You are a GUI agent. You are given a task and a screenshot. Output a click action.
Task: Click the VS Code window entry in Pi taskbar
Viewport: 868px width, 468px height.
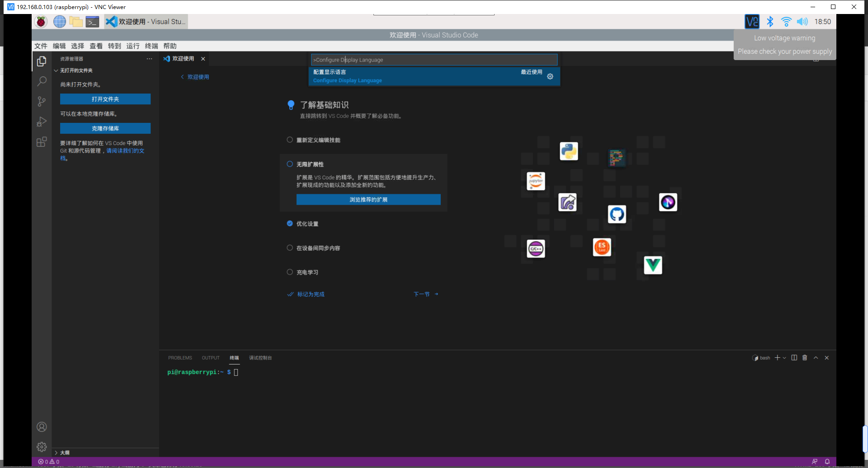tap(146, 21)
